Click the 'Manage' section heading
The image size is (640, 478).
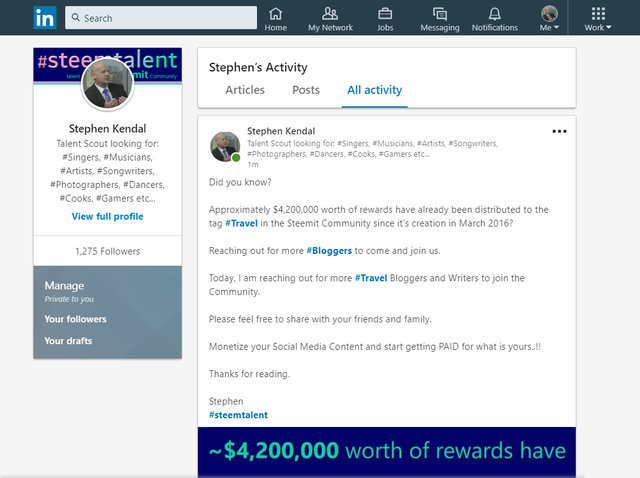pos(64,285)
